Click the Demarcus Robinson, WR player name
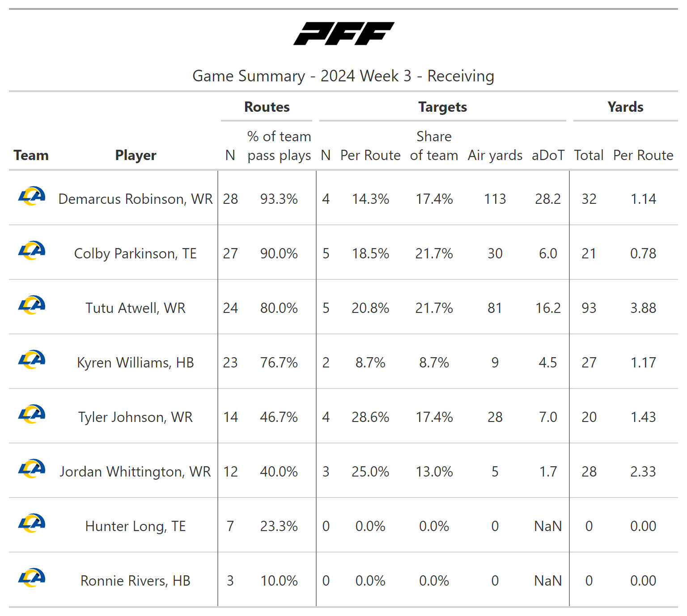This screenshot has height=616, width=687. (136, 199)
